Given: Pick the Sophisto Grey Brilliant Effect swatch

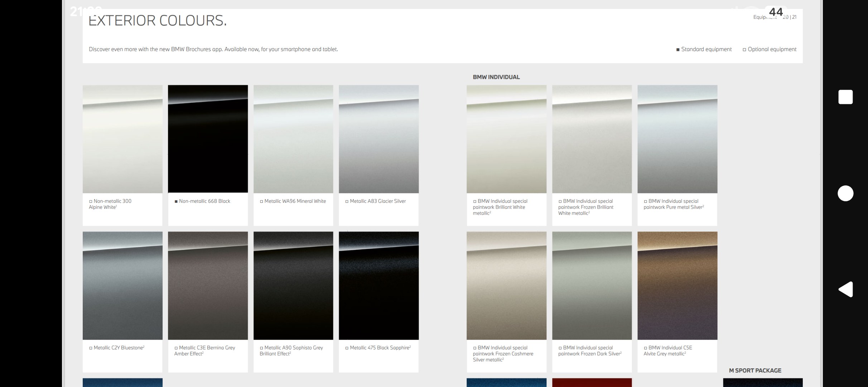Looking at the screenshot, I should tap(293, 286).
